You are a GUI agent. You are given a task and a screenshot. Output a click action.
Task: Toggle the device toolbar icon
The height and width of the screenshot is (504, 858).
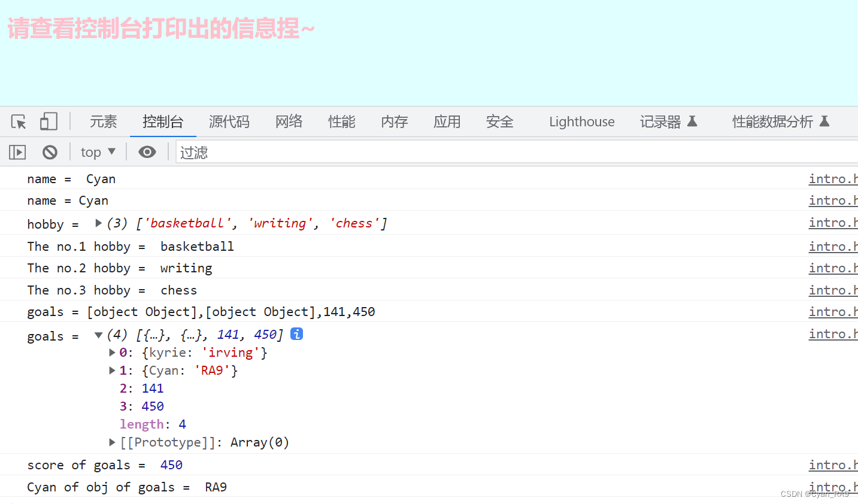pyautogui.click(x=48, y=121)
